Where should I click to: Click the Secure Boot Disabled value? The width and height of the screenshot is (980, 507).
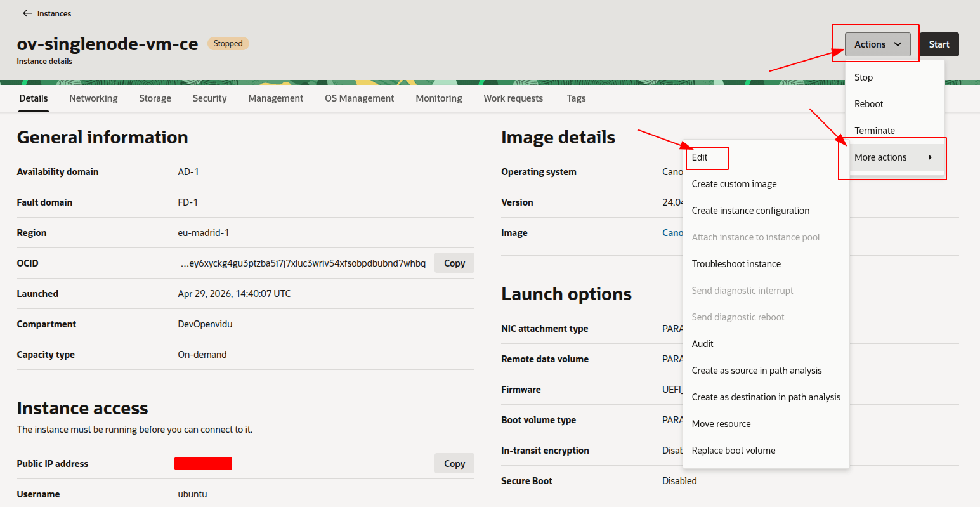pyautogui.click(x=679, y=481)
